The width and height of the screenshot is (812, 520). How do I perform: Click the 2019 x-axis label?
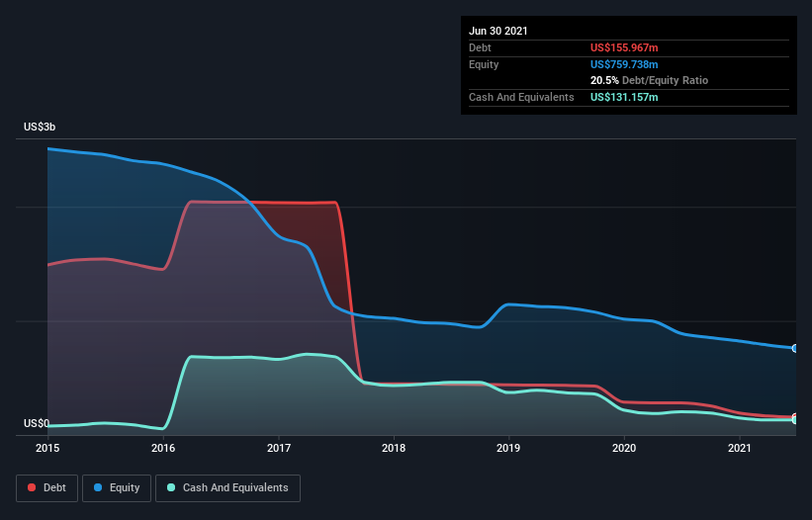click(508, 448)
